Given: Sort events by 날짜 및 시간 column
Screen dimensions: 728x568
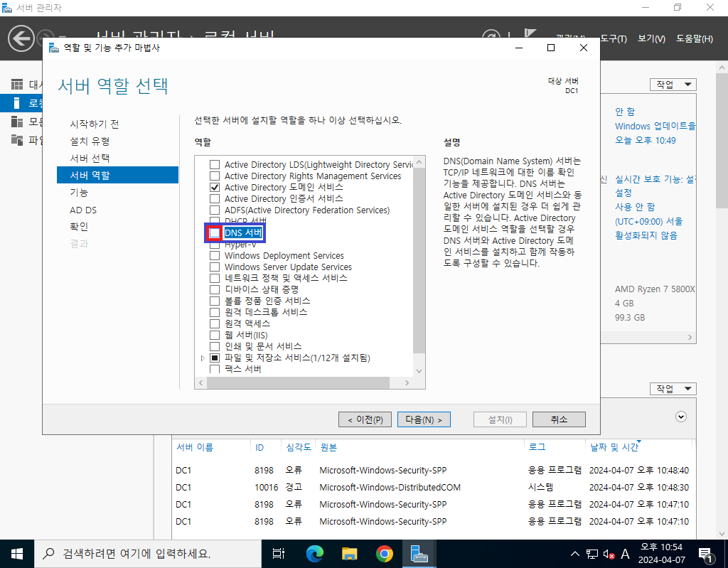Looking at the screenshot, I should tap(614, 447).
